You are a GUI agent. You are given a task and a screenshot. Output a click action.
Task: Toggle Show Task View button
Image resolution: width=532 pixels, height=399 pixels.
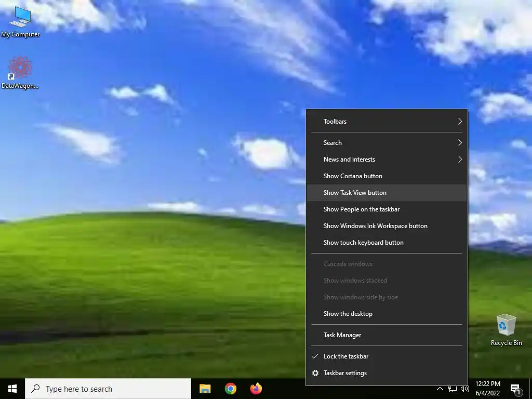387,193
